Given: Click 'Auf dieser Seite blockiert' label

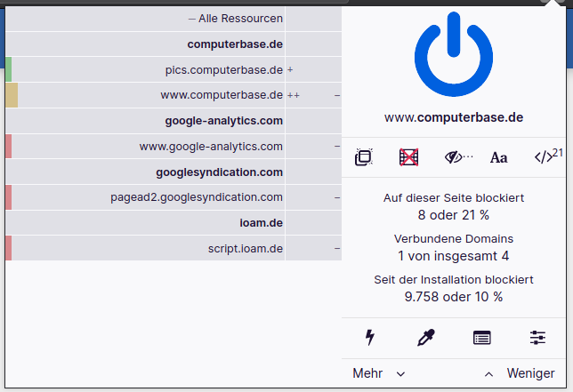Looking at the screenshot, I should click(x=454, y=198).
